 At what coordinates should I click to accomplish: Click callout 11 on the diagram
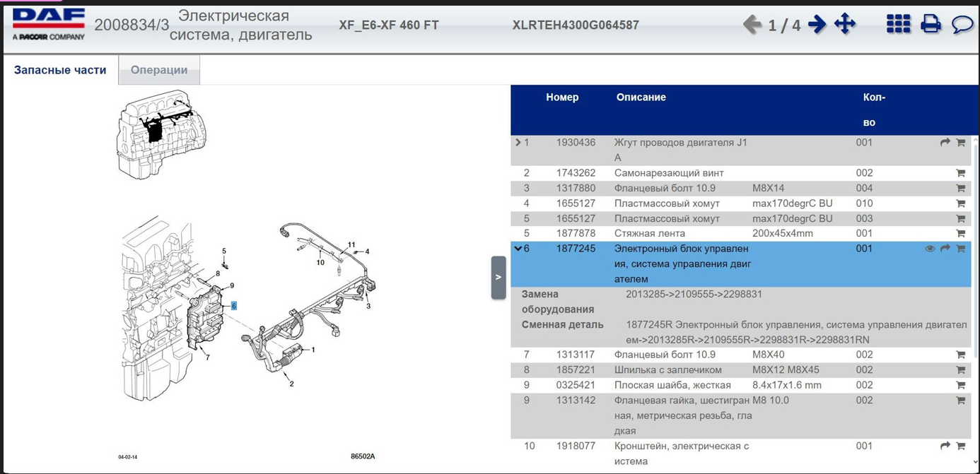point(351,245)
